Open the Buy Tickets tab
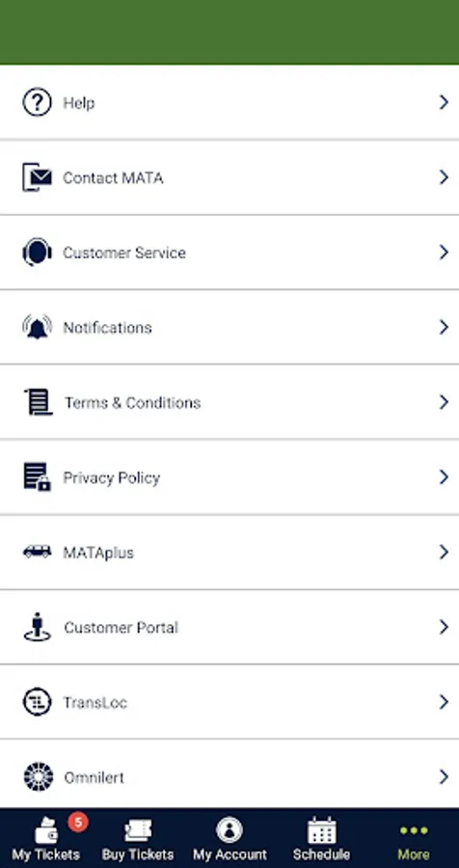459x868 pixels. coord(138,838)
